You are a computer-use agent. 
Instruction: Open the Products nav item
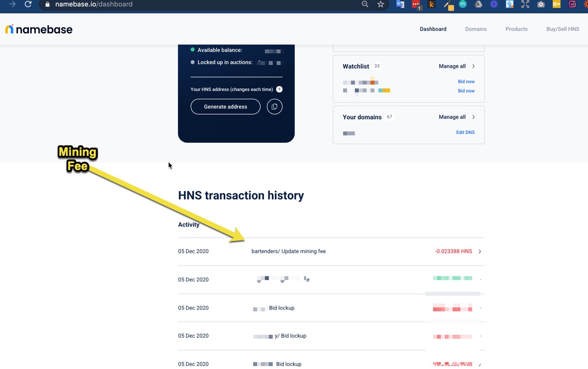516,29
